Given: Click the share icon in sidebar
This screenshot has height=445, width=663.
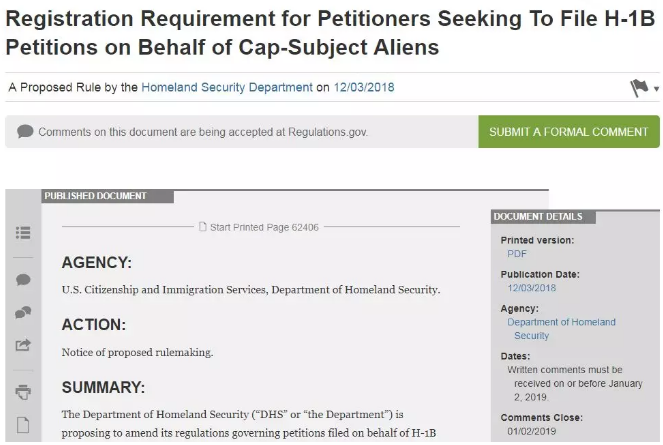Looking at the screenshot, I should coord(23,346).
